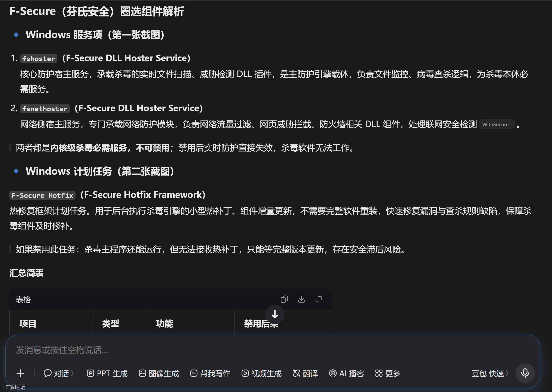Image resolution: width=552 pixels, height=392 pixels.
Task: Click the 禁用后果 table column header
Action: coord(283,324)
